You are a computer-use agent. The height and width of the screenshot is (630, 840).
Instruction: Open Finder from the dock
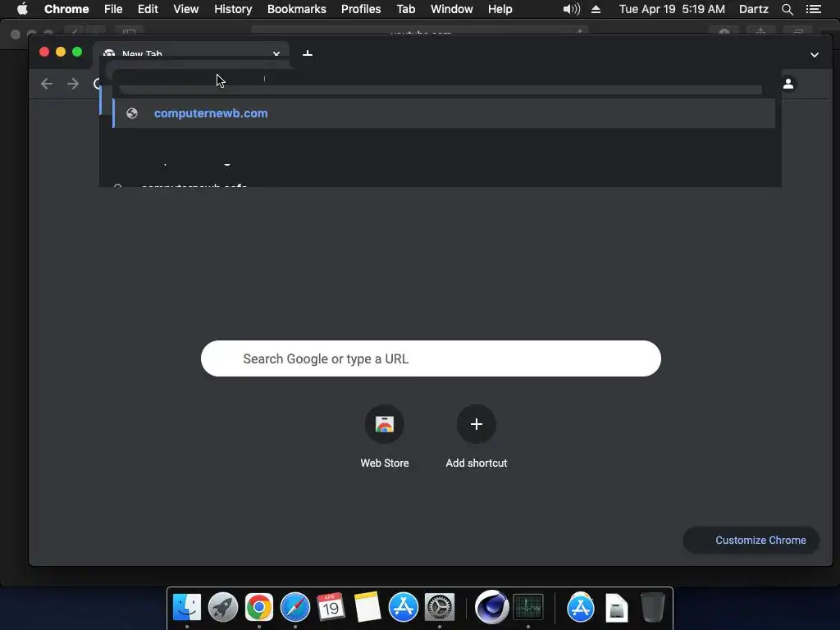tap(187, 608)
